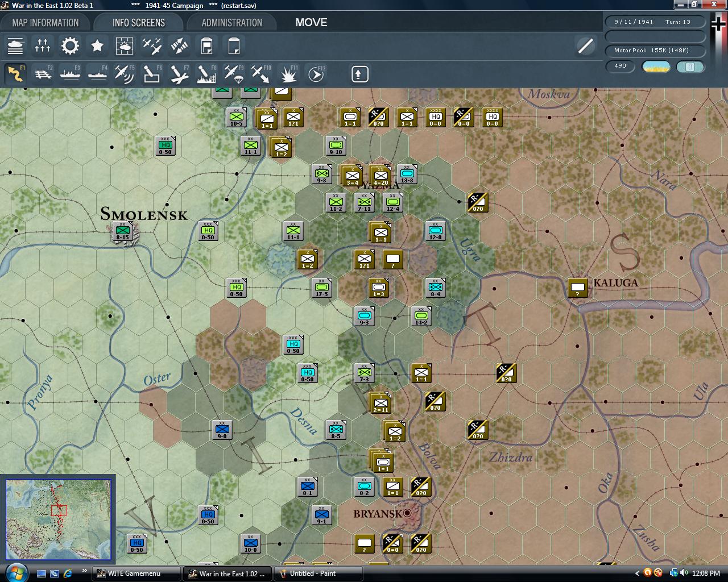Viewport: 728px width, 582px height.
Task: Open the blank document report icon
Action: pos(234,46)
